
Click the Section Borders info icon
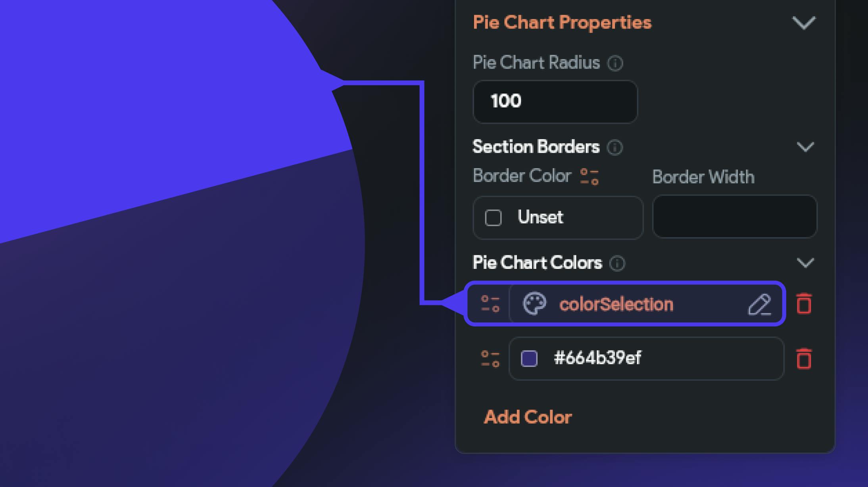615,148
